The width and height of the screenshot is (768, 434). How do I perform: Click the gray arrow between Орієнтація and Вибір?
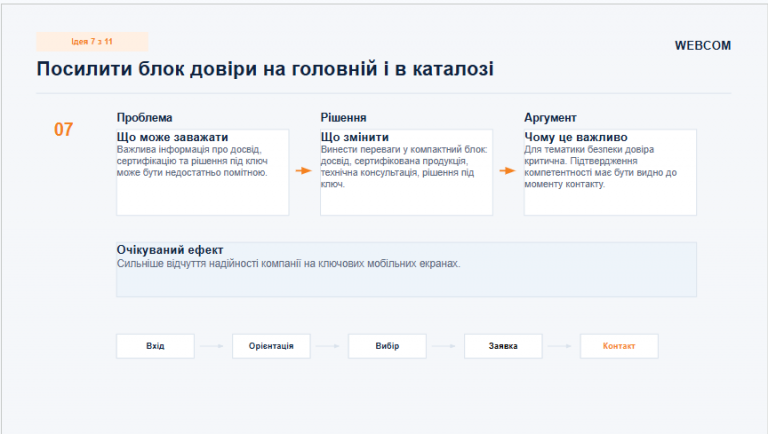[328, 346]
